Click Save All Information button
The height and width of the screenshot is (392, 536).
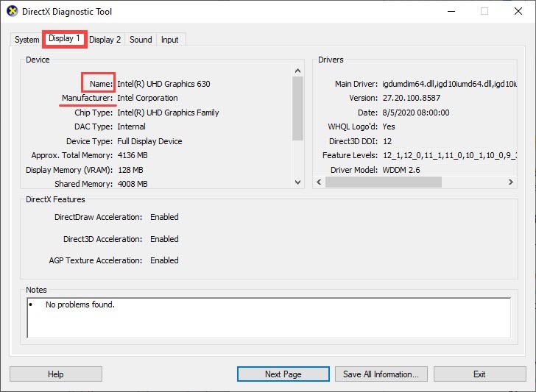click(381, 374)
